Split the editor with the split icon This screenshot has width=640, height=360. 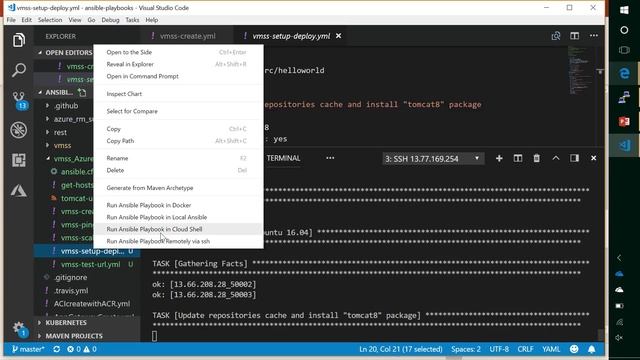click(x=574, y=36)
